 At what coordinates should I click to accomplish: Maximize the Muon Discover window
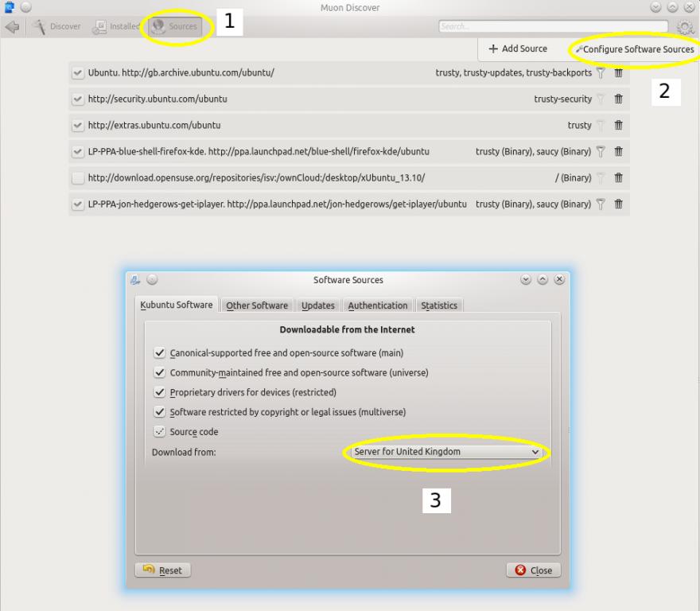coord(672,7)
